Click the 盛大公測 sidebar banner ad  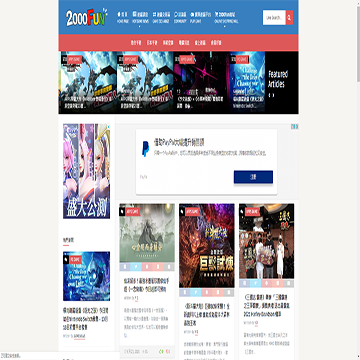tap(86, 171)
